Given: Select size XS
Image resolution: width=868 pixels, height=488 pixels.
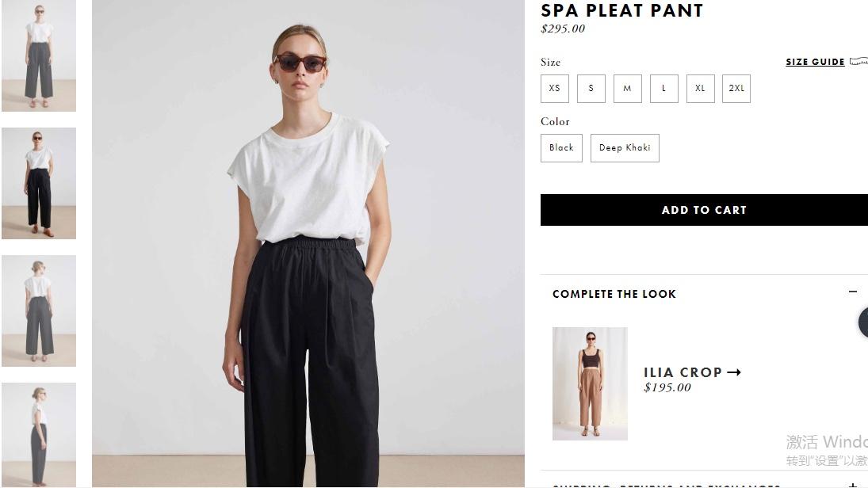Looking at the screenshot, I should (555, 89).
